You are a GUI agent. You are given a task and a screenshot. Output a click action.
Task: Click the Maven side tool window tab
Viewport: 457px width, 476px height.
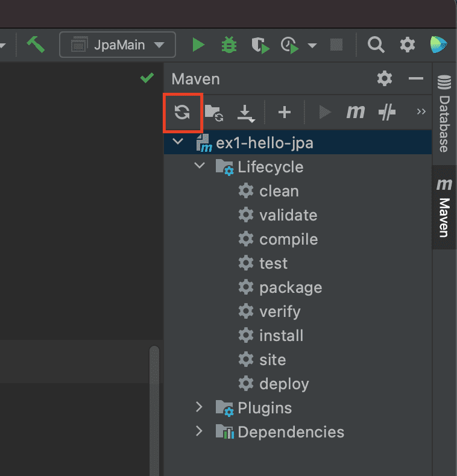tap(444, 207)
